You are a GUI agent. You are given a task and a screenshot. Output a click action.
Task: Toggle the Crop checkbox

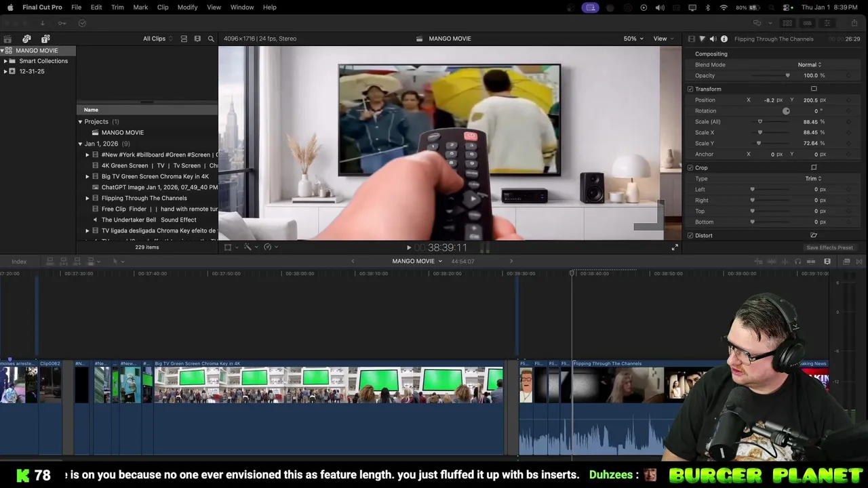pyautogui.click(x=690, y=167)
